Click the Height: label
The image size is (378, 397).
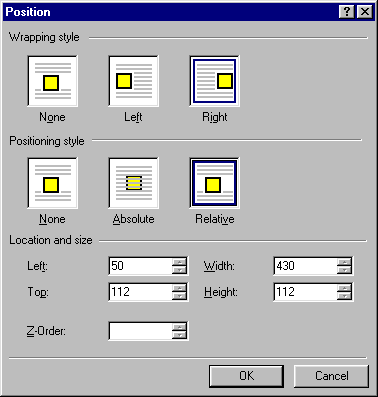pos(221,292)
